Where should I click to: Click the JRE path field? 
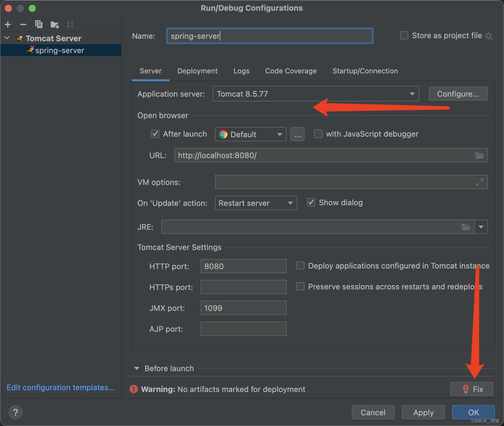(318, 227)
